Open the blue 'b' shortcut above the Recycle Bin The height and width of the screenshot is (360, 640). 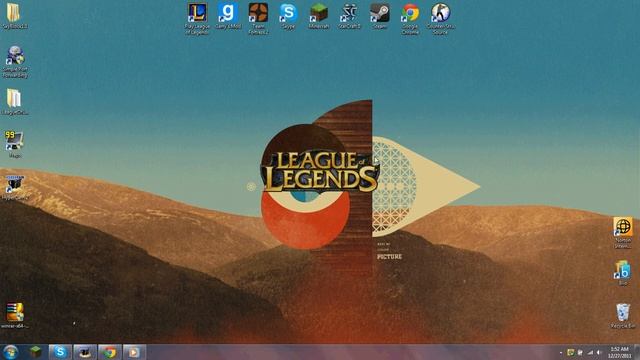(622, 273)
